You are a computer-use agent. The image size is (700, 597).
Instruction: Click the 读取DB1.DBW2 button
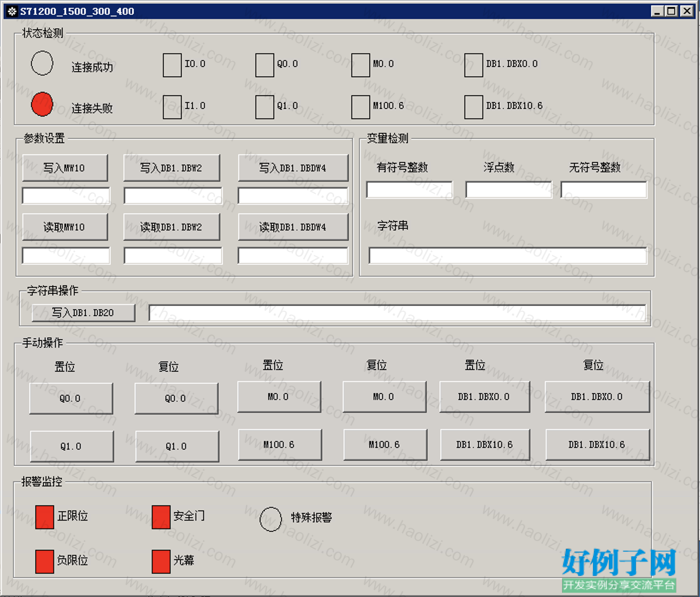(x=171, y=227)
